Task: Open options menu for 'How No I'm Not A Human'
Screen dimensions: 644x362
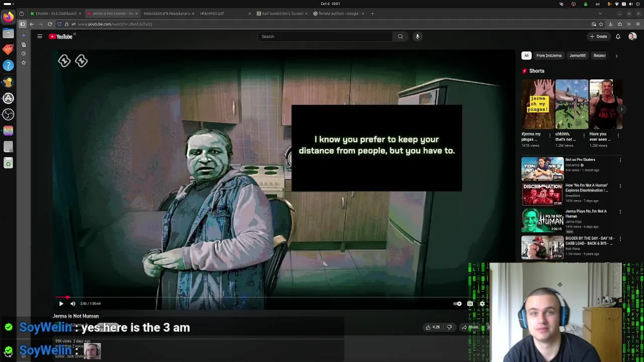Action: click(620, 186)
